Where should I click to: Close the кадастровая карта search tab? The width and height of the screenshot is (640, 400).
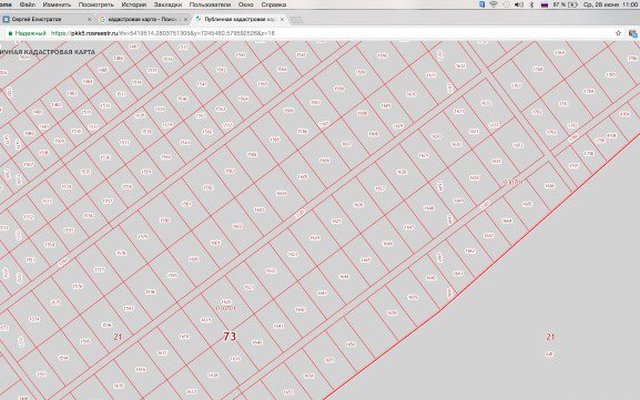186,19
